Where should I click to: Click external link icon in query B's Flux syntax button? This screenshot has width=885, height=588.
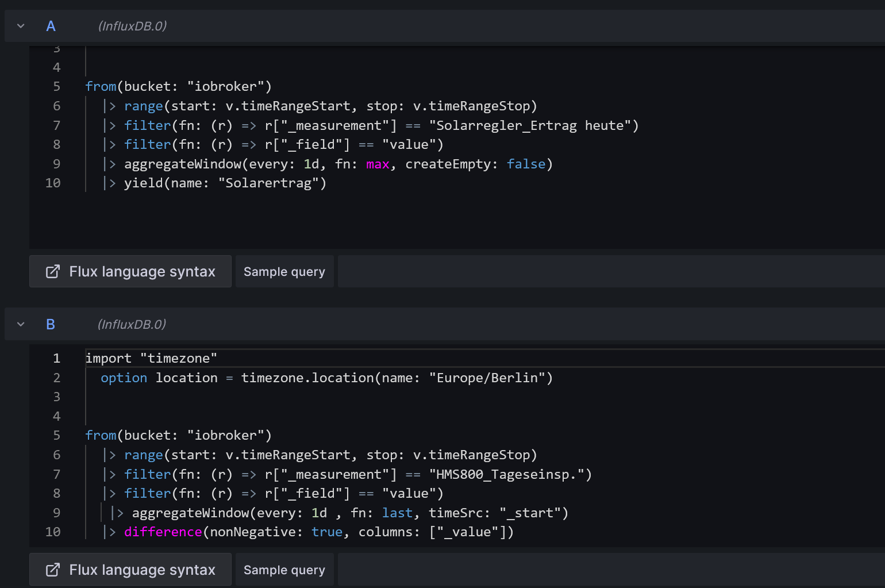pos(52,570)
